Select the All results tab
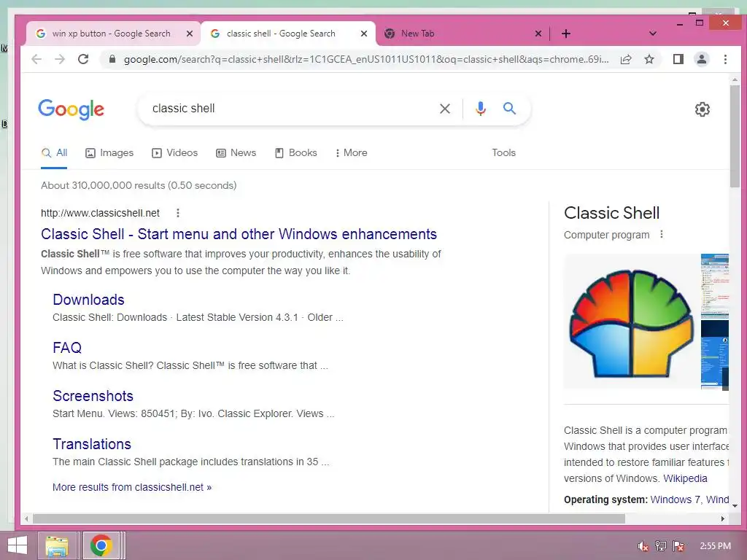The image size is (747, 560). coord(54,153)
